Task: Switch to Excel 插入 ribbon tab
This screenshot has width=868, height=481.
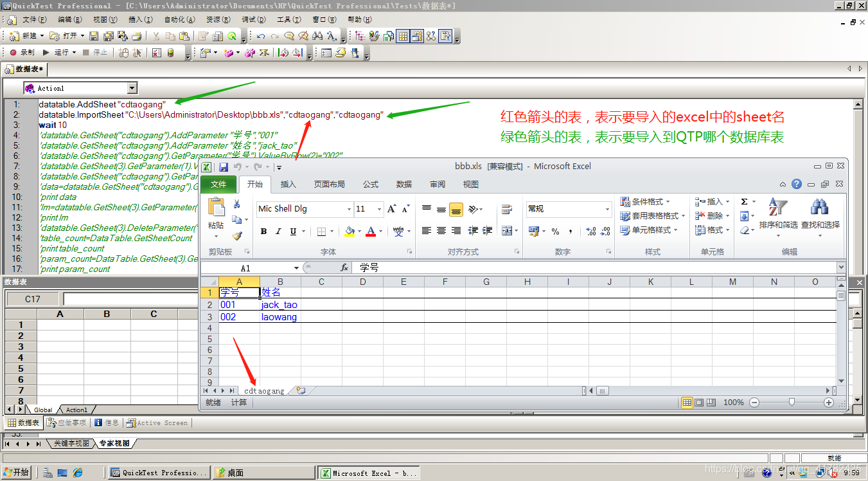Action: (x=288, y=185)
